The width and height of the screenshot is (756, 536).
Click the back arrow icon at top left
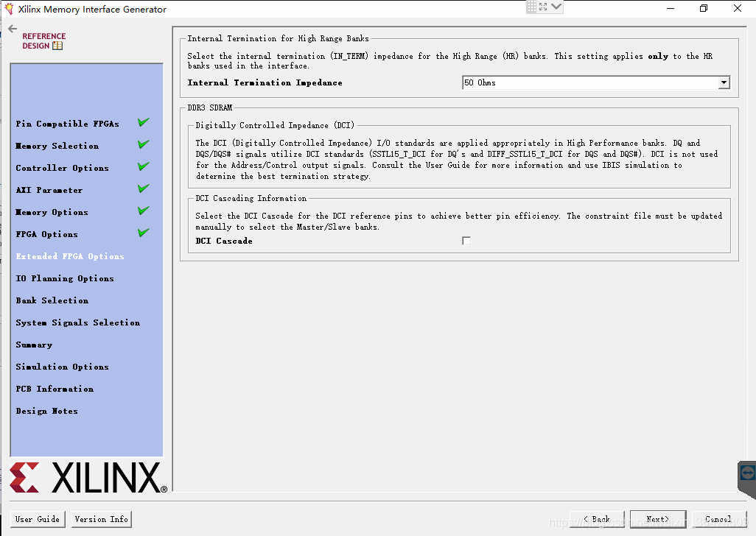tap(13, 29)
